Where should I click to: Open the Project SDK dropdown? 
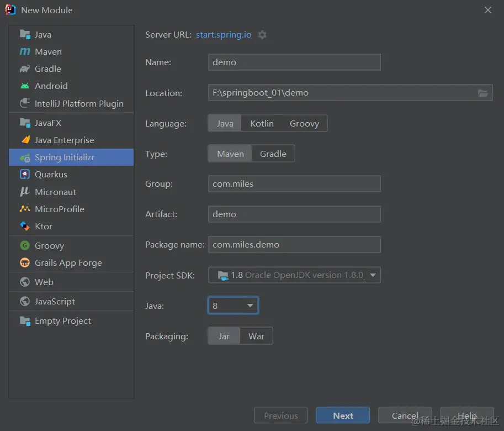(294, 275)
